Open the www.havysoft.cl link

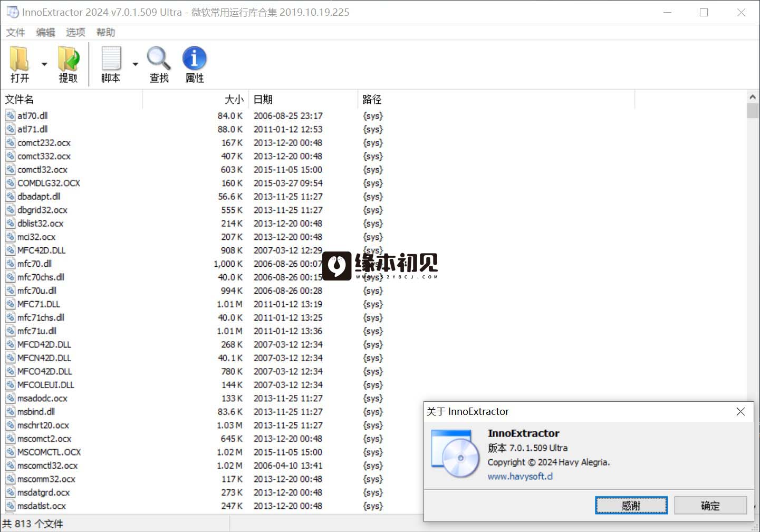[520, 476]
